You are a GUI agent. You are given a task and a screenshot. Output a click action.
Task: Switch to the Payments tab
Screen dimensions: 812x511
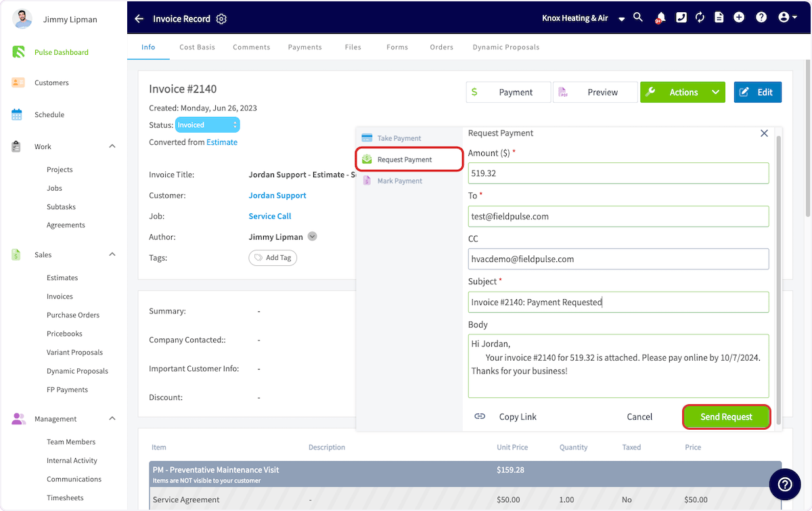pos(304,47)
